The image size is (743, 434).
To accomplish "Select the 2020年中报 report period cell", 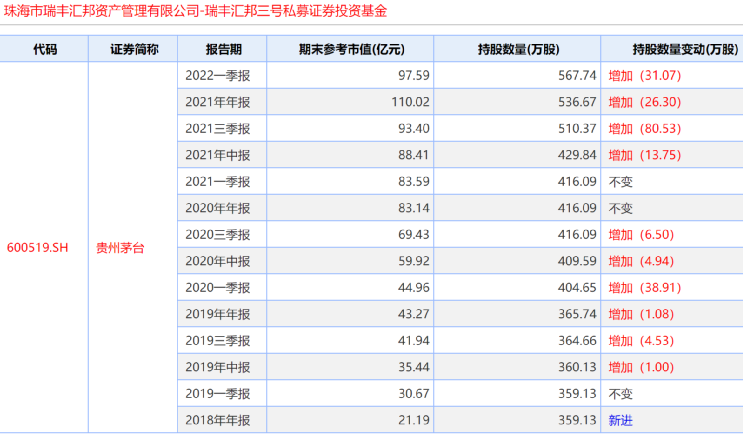I will [x=223, y=261].
